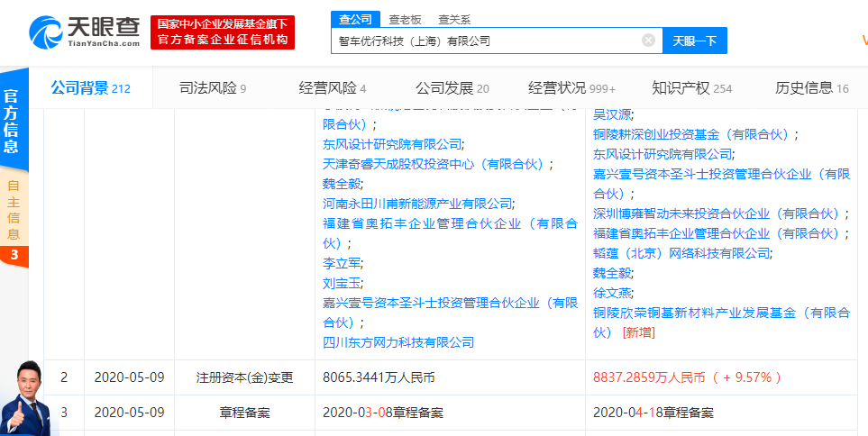
Task: Open the 历史信息 16 tab
Action: point(811,88)
